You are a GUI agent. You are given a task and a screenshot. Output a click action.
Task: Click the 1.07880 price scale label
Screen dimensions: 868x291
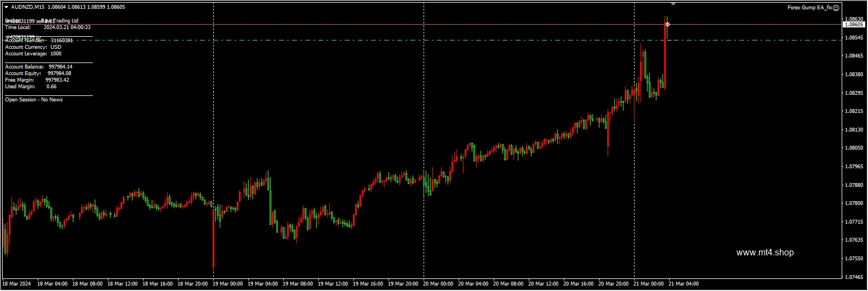point(854,185)
